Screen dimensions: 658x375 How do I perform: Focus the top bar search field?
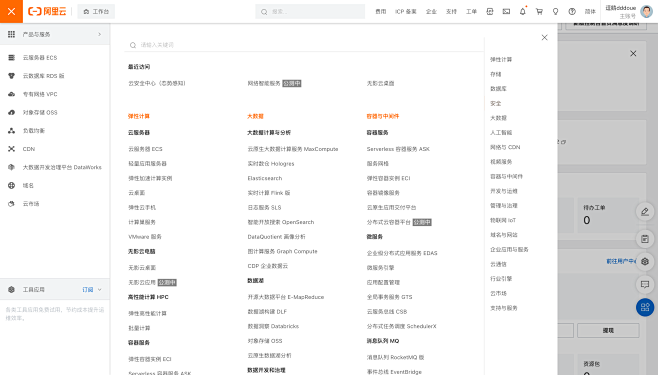click(x=310, y=12)
